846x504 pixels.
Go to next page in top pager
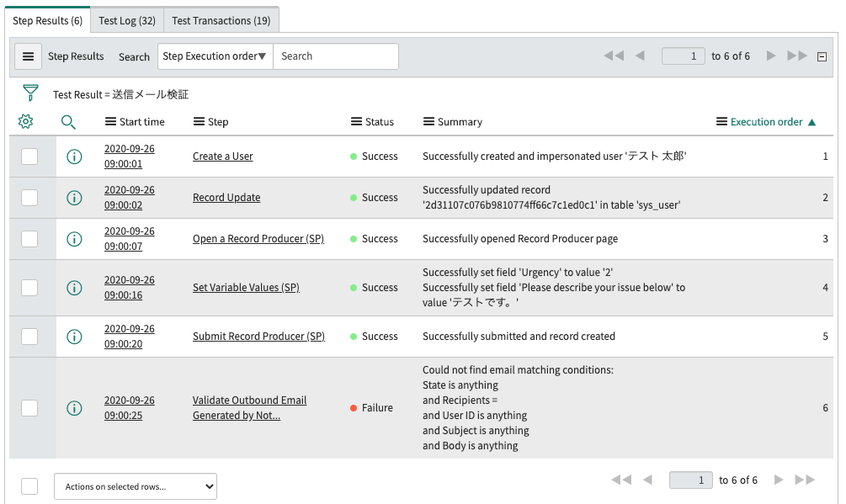point(770,56)
